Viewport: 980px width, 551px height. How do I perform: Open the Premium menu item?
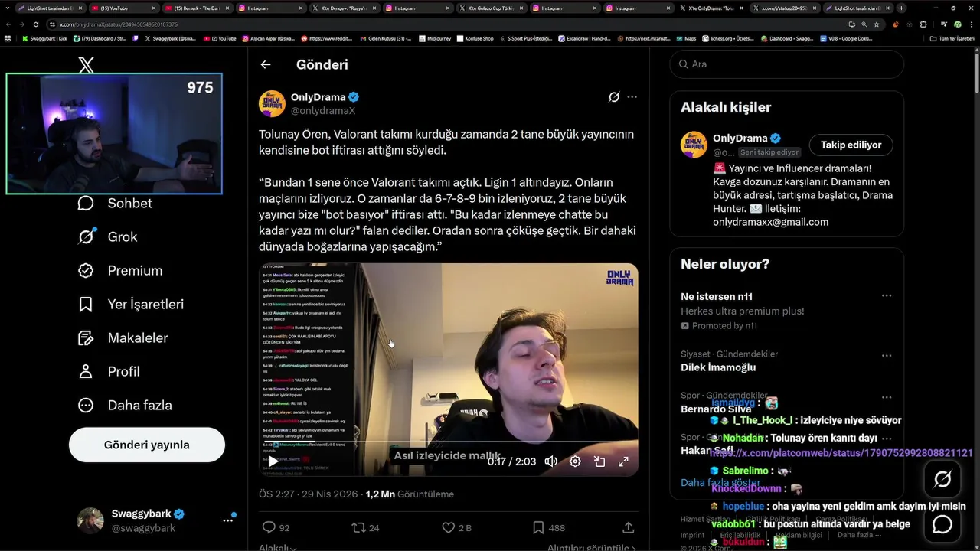point(120,270)
